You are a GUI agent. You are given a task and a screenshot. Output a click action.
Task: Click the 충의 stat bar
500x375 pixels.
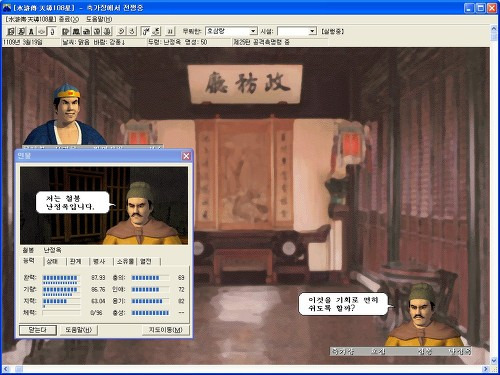(150, 278)
